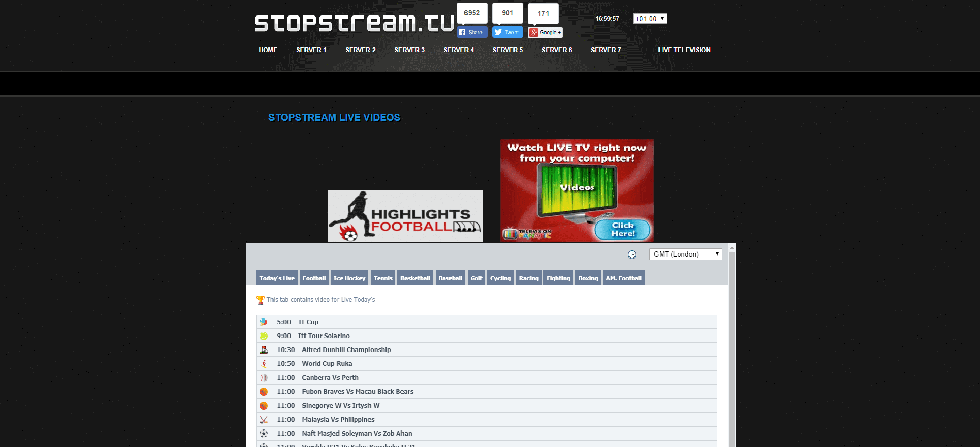The width and height of the screenshot is (980, 447).
Task: Open LIVE TELEVISION menu item
Action: (x=684, y=50)
